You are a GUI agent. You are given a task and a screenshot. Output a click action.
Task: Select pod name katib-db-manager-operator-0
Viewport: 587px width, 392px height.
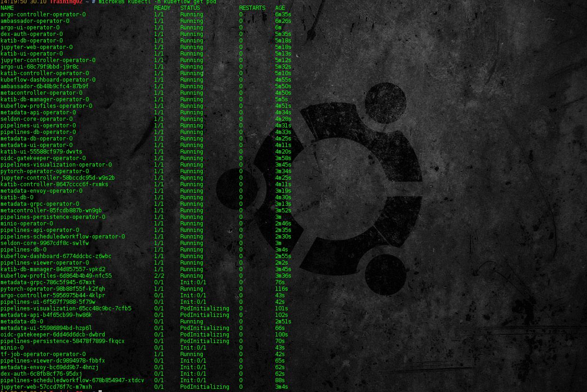[45, 99]
